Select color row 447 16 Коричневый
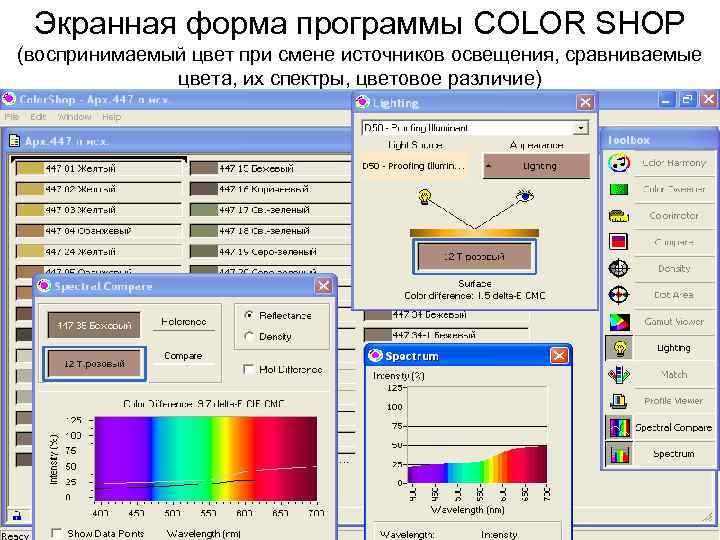This screenshot has height=540, width=720. (271, 189)
